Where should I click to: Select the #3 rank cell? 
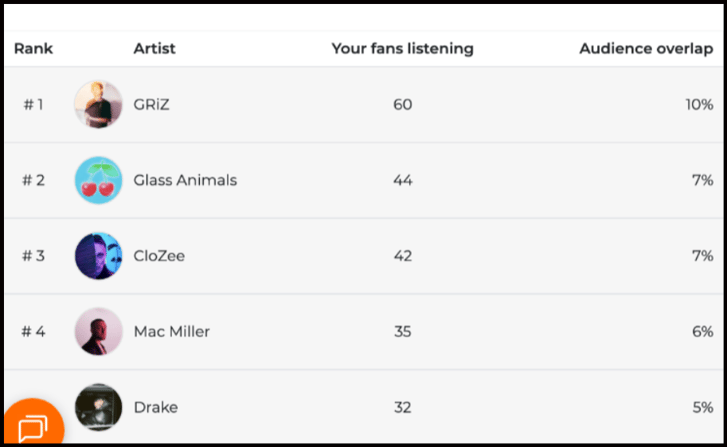pyautogui.click(x=33, y=256)
